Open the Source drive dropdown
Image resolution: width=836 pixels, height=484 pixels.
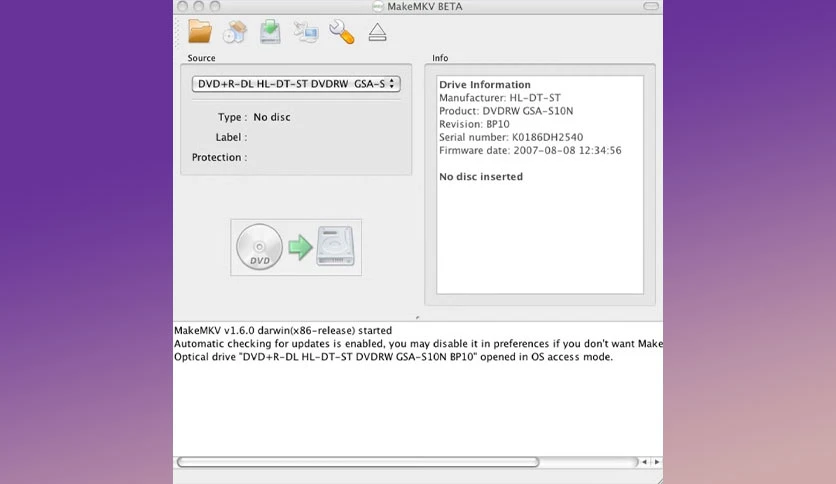click(x=296, y=84)
